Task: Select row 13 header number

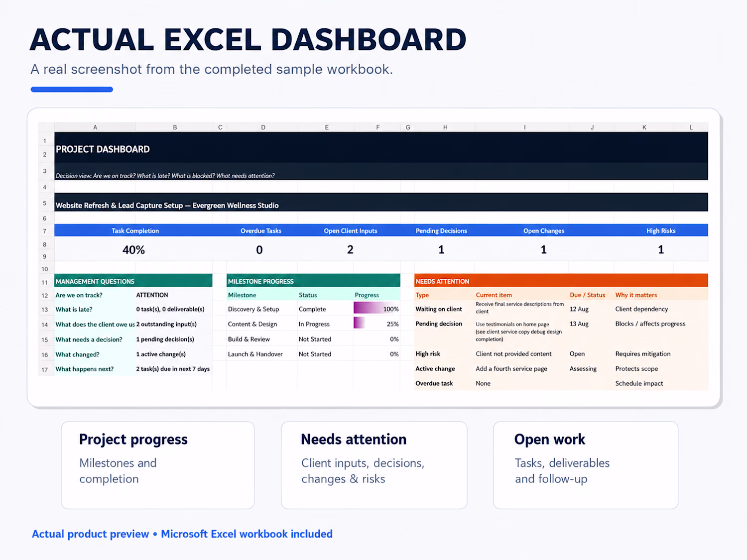Action: tap(45, 310)
